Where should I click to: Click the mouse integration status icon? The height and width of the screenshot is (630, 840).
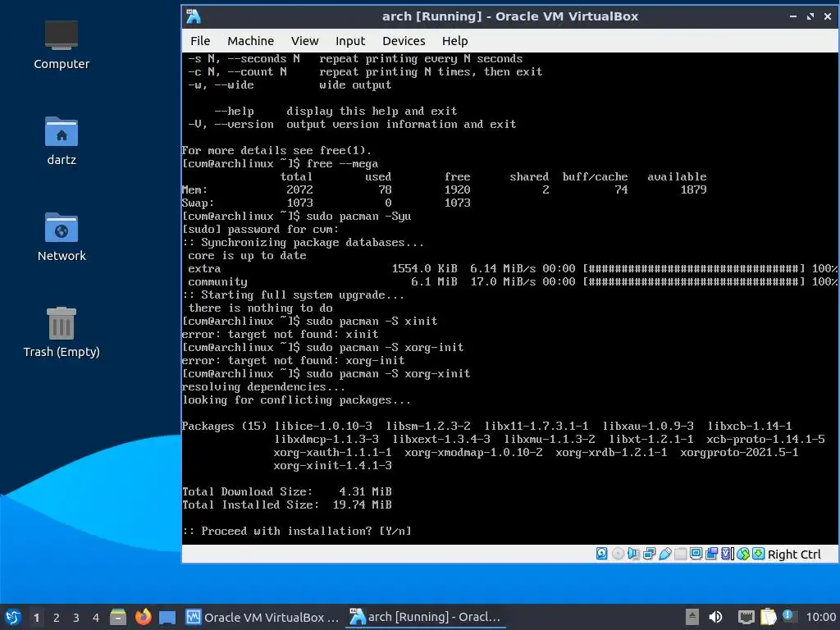point(743,554)
